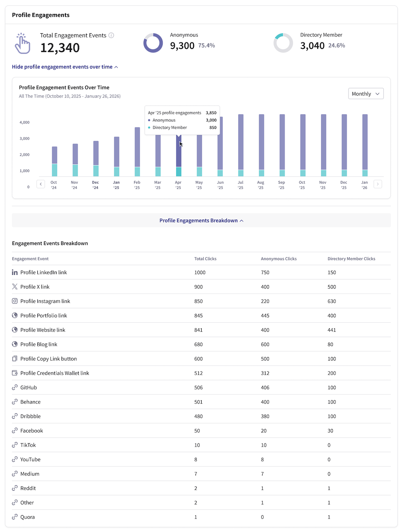
Task: Click the Engagement Event column header
Action: coord(30,259)
